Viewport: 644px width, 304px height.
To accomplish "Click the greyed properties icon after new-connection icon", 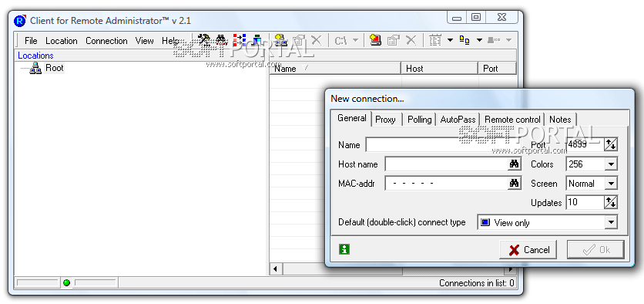I will (394, 40).
